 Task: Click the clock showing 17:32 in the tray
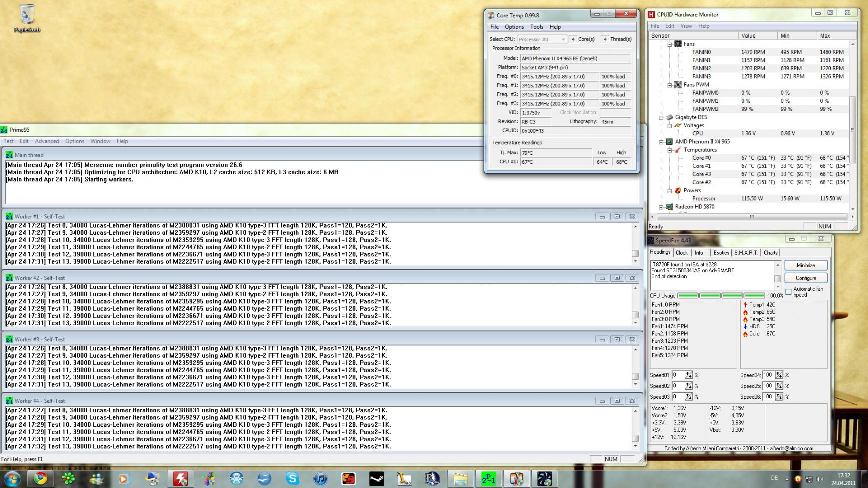(843, 476)
